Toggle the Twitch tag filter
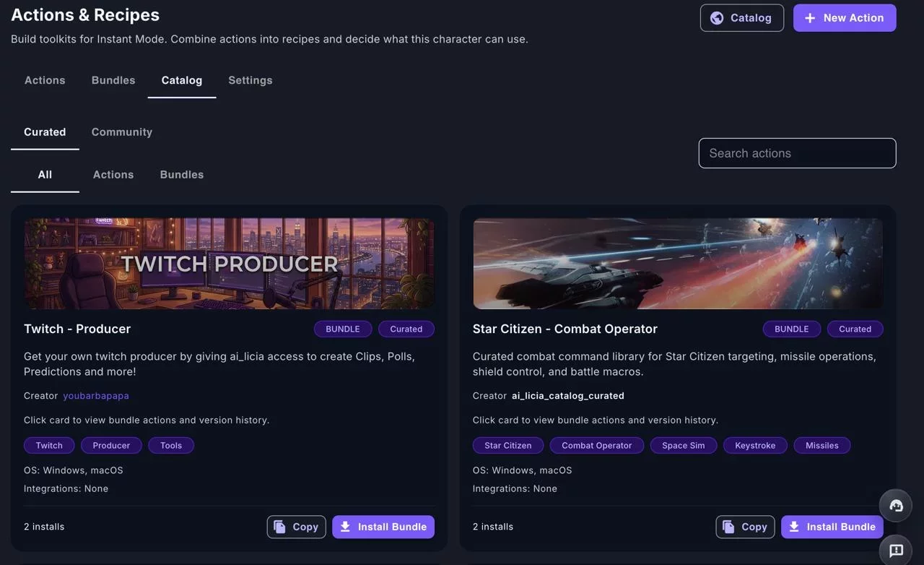The image size is (924, 565). [48, 445]
